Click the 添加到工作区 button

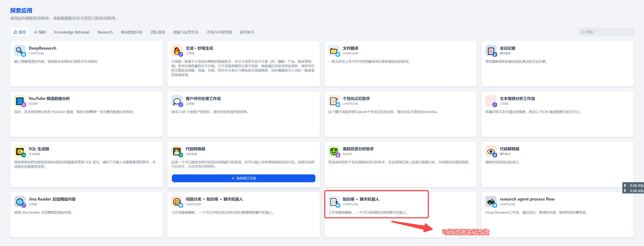coord(243,178)
